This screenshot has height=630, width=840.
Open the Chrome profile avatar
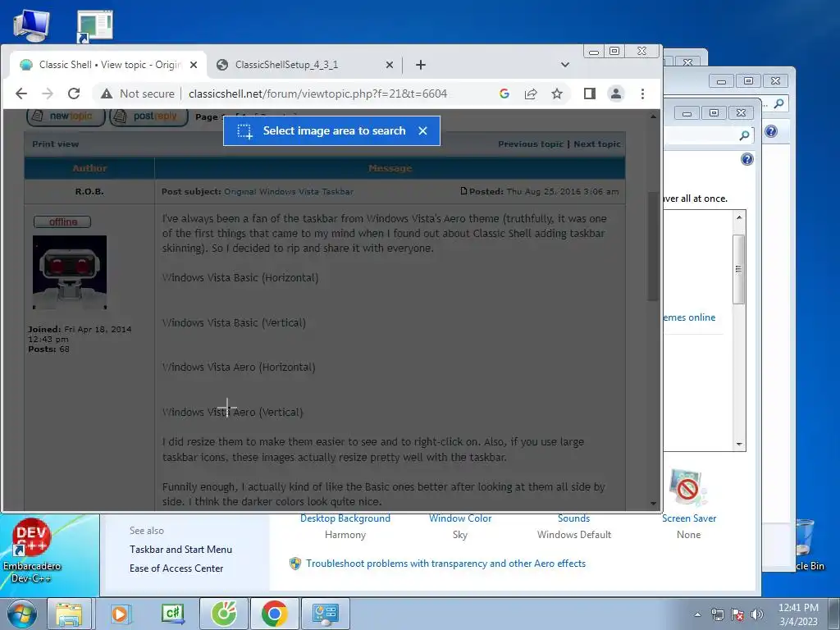tap(616, 94)
